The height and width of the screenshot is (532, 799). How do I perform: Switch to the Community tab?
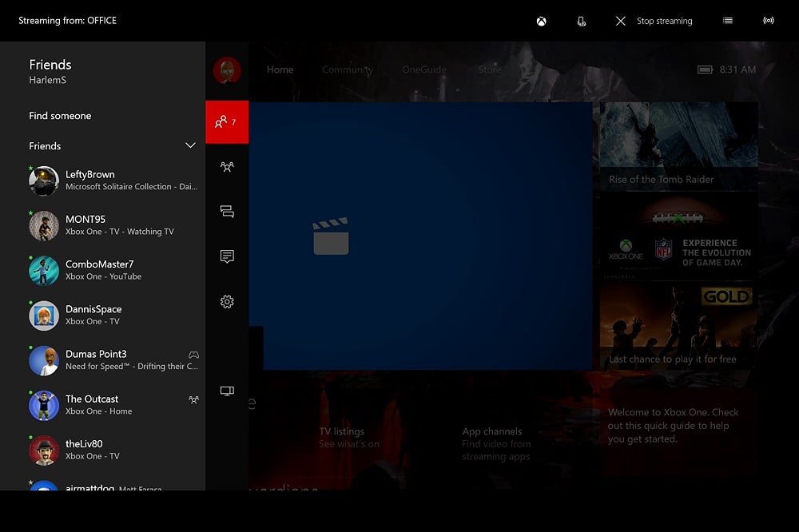pos(347,69)
